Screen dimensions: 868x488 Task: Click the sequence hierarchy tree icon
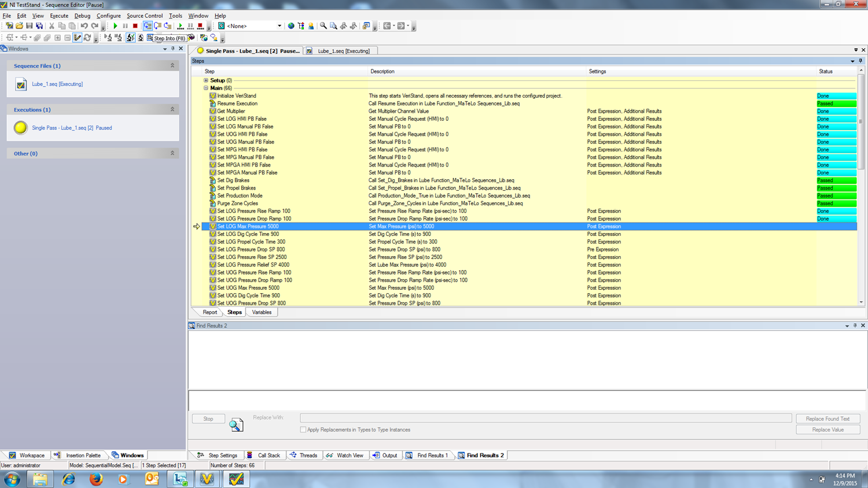(301, 26)
